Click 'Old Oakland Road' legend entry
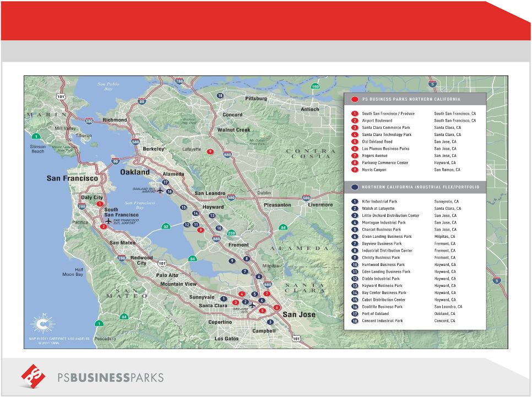532x397 pixels. coord(377,142)
